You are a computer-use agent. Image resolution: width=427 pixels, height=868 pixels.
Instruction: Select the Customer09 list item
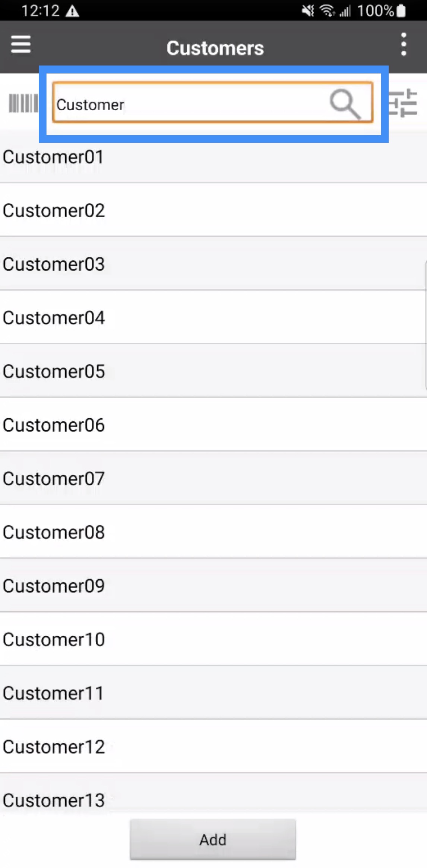tap(213, 586)
